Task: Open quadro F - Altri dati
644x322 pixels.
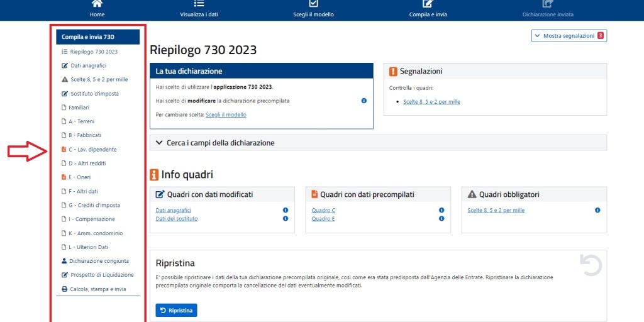Action: pos(79,191)
